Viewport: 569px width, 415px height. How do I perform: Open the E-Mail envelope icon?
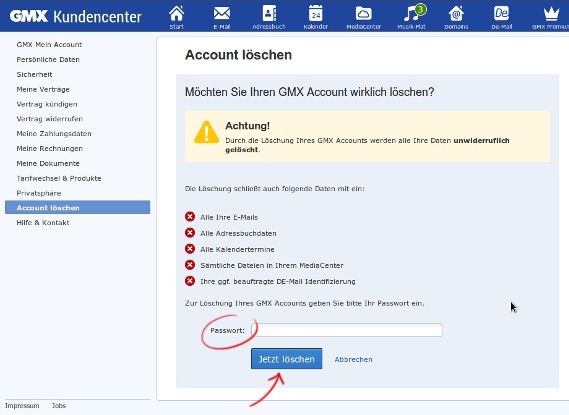[221, 17]
